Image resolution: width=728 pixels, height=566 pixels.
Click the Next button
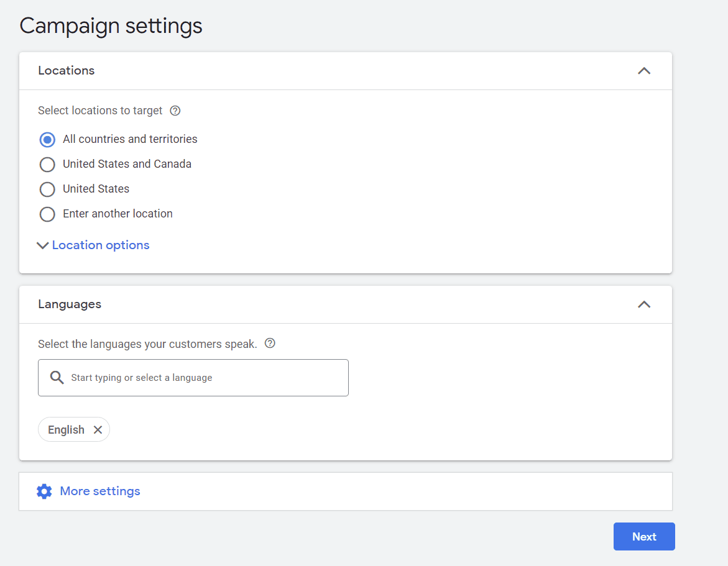click(x=644, y=537)
